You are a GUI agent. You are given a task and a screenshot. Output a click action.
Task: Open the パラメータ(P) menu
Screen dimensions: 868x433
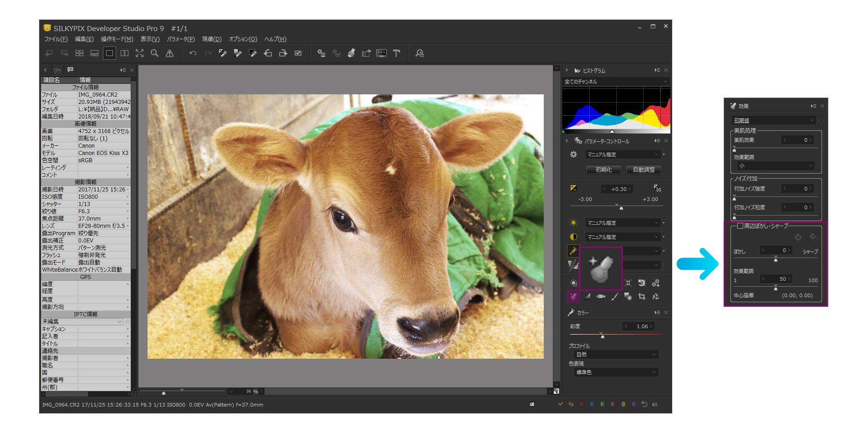click(x=180, y=39)
